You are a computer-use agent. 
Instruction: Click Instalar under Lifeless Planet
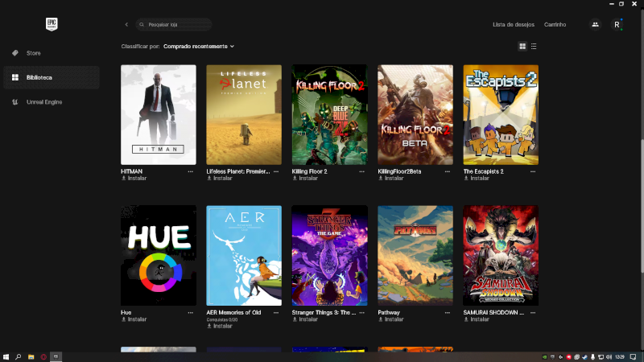coord(220,178)
